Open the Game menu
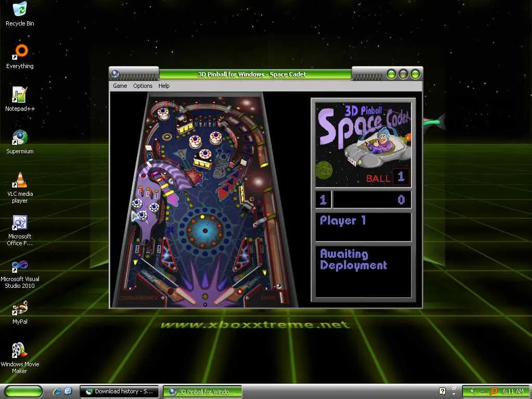 click(120, 86)
